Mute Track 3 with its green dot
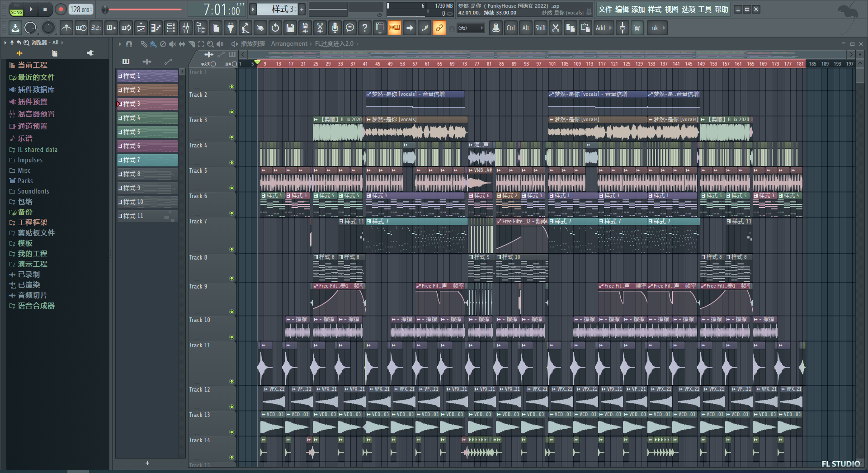This screenshot has height=473, width=868. 231,137
